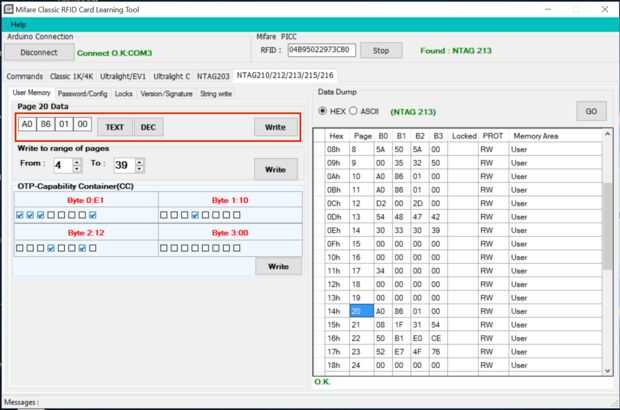Click the DEC button

[x=148, y=127]
